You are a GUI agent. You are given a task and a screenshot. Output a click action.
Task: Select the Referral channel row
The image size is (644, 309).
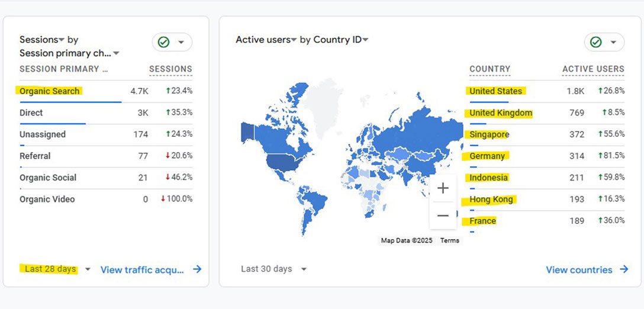[x=106, y=156]
